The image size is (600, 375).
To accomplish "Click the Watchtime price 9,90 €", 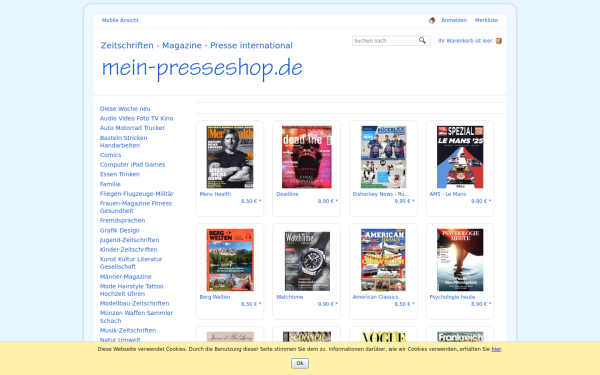I will click(328, 304).
